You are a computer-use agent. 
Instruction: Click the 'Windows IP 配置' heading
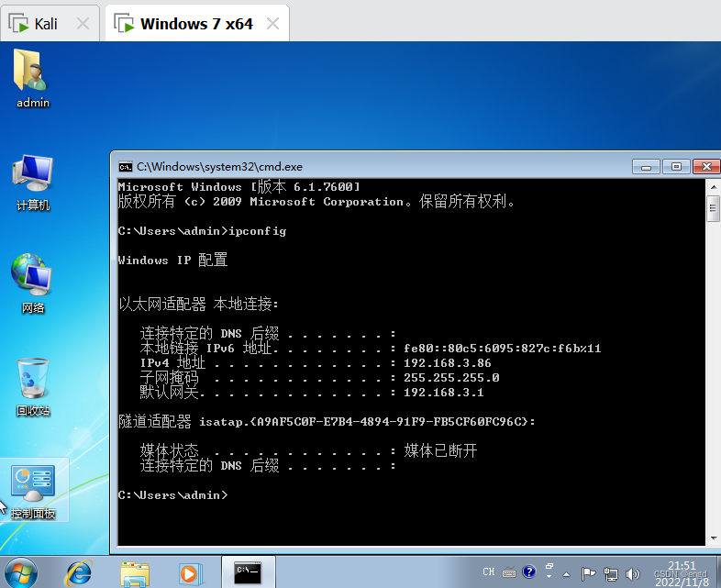pos(172,261)
